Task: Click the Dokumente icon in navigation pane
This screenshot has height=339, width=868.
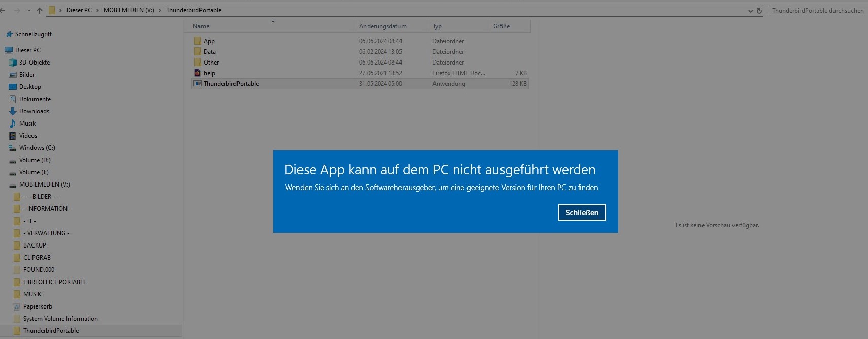Action: tap(13, 99)
